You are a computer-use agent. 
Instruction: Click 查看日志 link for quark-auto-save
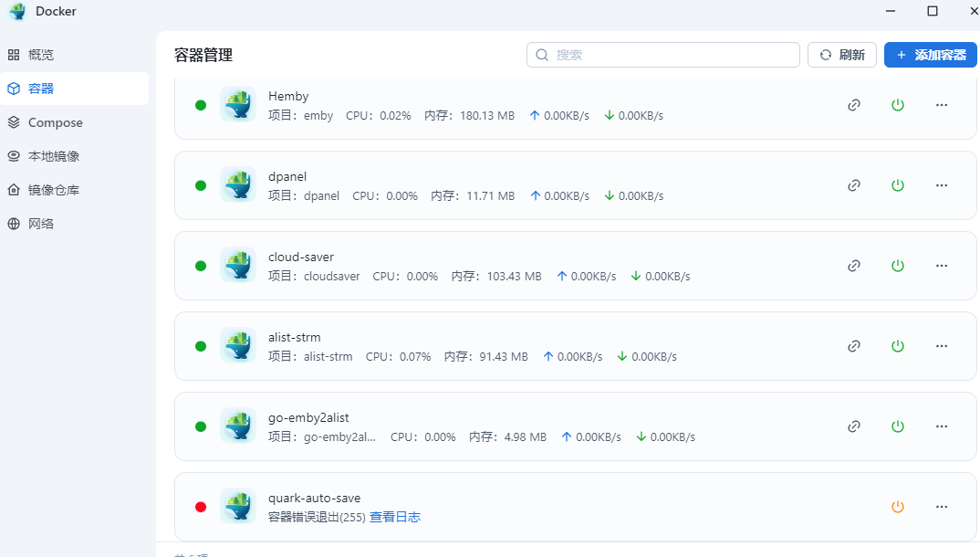click(x=395, y=517)
